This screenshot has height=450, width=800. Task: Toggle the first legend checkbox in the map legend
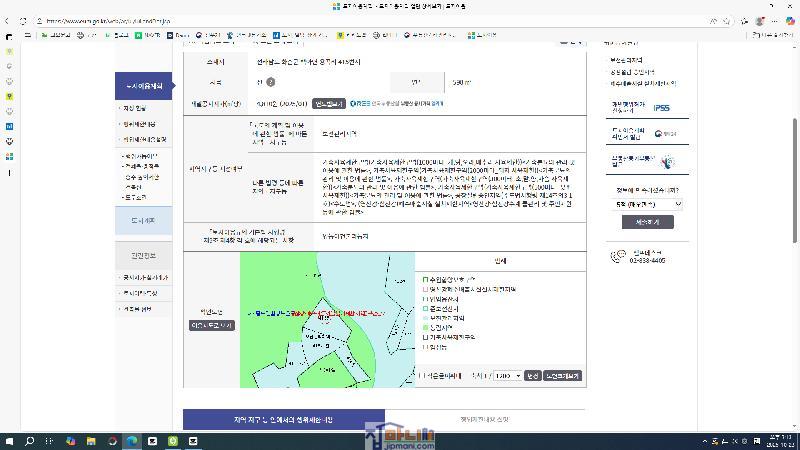click(424, 279)
